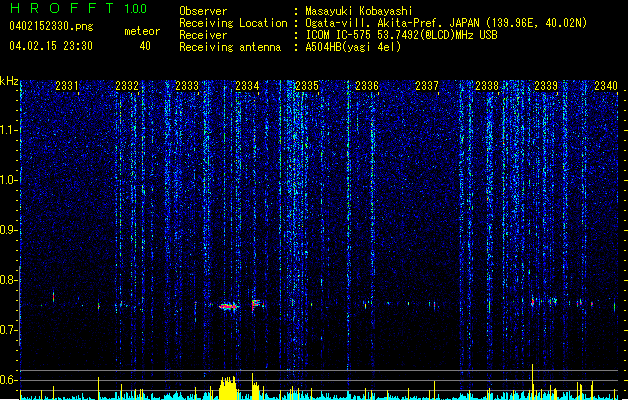This screenshot has width=629, height=400.
Task: Click the 2340 time marker
Action: (606, 86)
